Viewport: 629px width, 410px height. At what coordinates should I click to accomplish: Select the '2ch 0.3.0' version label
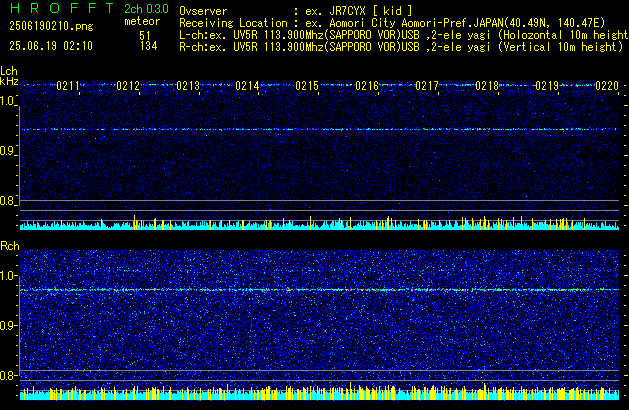coord(146,9)
